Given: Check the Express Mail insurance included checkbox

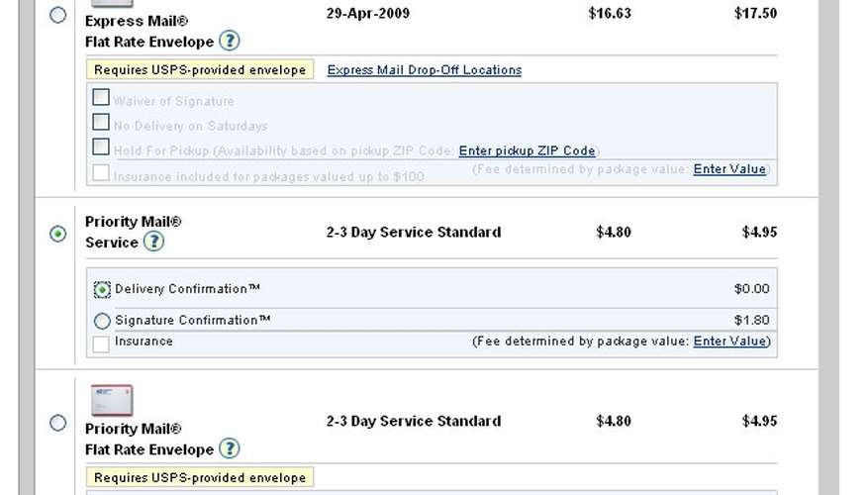Looking at the screenshot, I should (101, 172).
